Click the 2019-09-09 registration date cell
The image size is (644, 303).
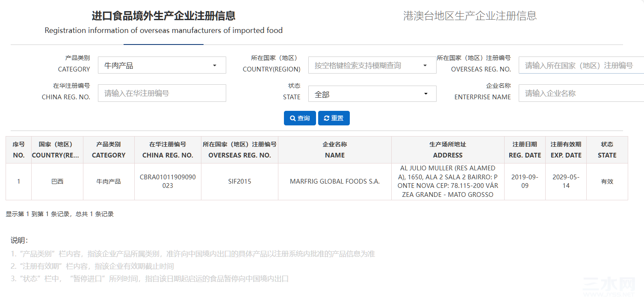click(525, 181)
